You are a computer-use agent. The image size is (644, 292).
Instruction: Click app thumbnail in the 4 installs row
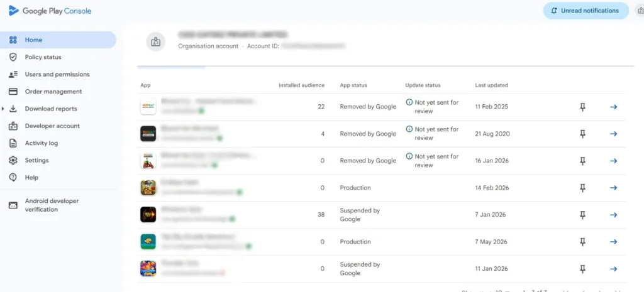tap(148, 134)
